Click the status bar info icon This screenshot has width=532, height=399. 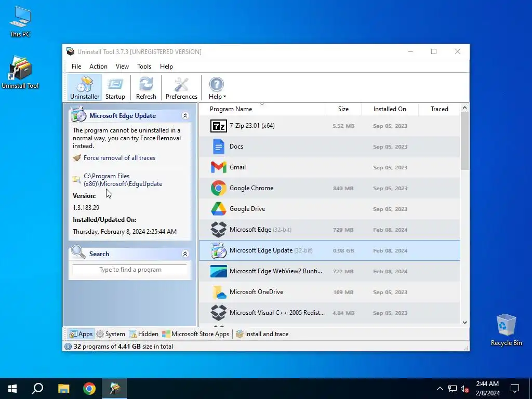(68, 347)
